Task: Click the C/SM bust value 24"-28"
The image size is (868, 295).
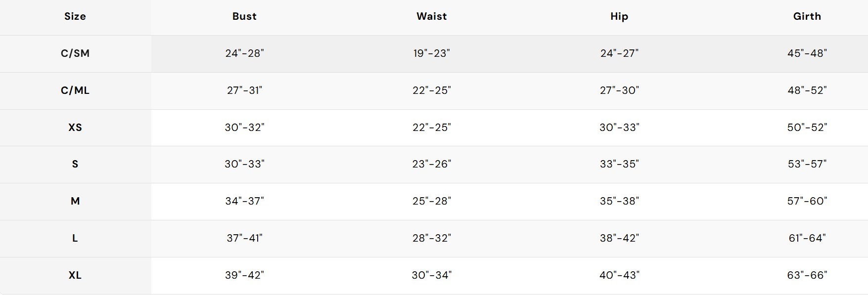Action: 244,53
